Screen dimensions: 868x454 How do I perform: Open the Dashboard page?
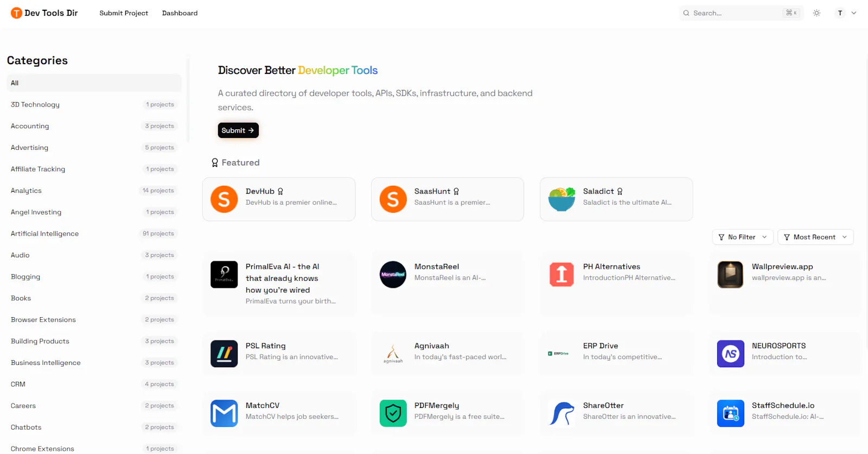tap(180, 13)
